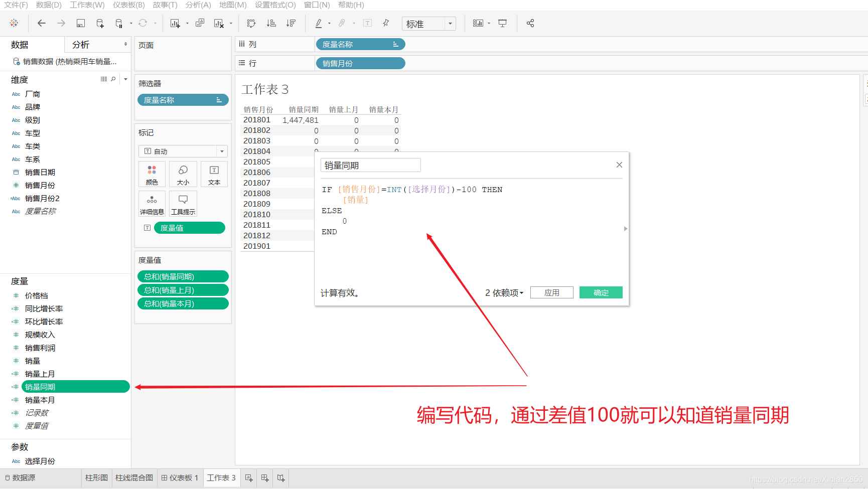Viewport: 868px width, 489px height.
Task: Switch to the 柱形图 sheet tab
Action: 96,477
